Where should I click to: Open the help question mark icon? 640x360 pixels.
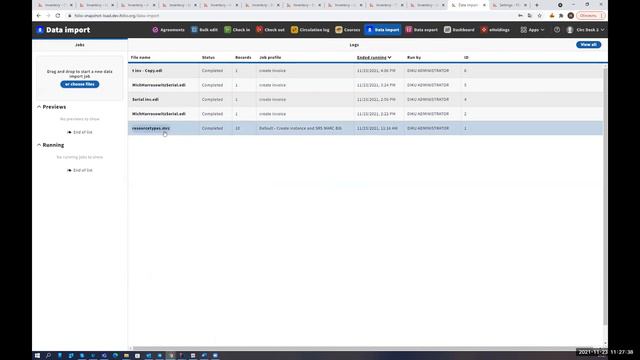pos(557,30)
